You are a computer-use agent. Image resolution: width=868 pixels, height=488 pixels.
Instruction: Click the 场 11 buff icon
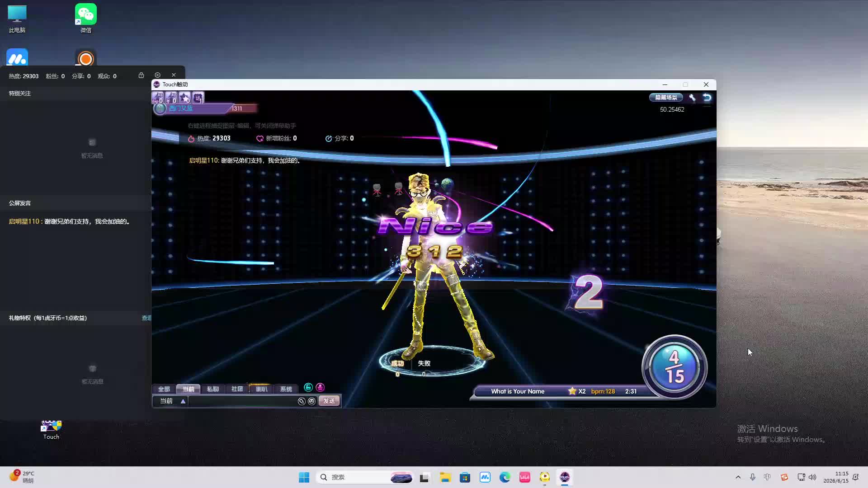click(198, 98)
